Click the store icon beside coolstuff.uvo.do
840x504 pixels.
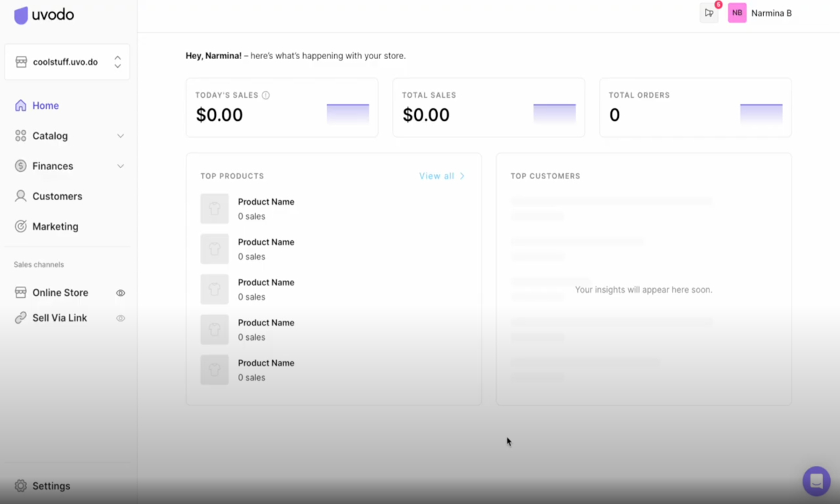pos(20,62)
